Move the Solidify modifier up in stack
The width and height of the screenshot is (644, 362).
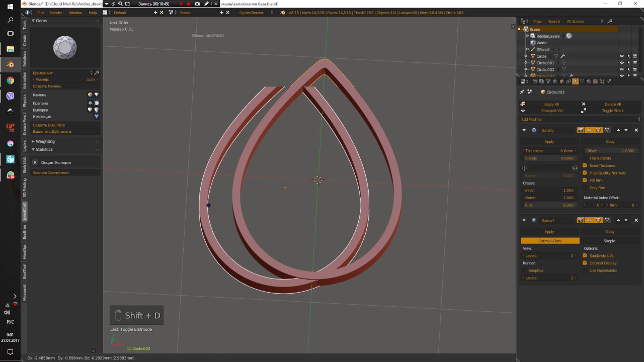coord(618,130)
